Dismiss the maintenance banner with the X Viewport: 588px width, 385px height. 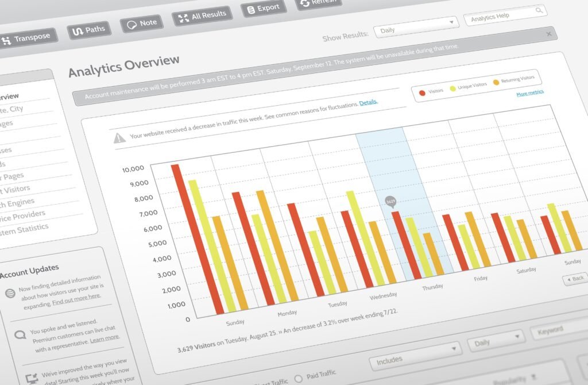[548, 34]
